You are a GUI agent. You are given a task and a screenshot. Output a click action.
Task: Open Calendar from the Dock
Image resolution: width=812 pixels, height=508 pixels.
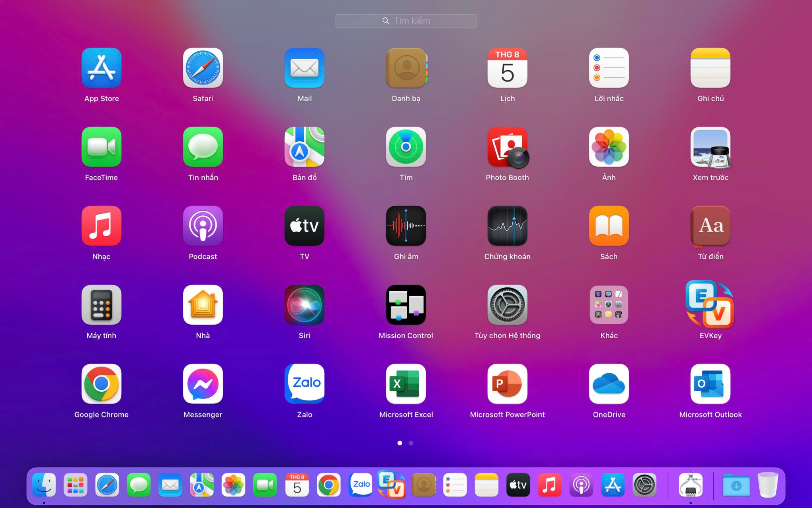coord(297,485)
